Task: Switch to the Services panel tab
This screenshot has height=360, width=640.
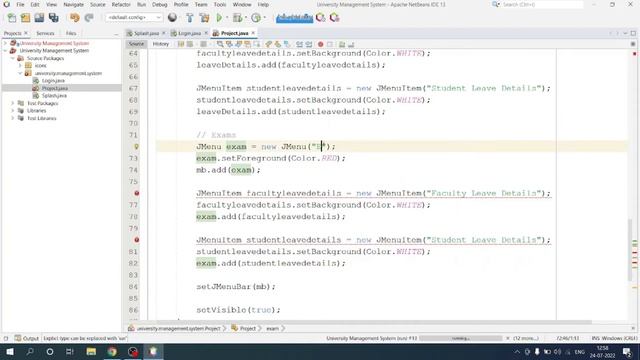Action: point(45,33)
